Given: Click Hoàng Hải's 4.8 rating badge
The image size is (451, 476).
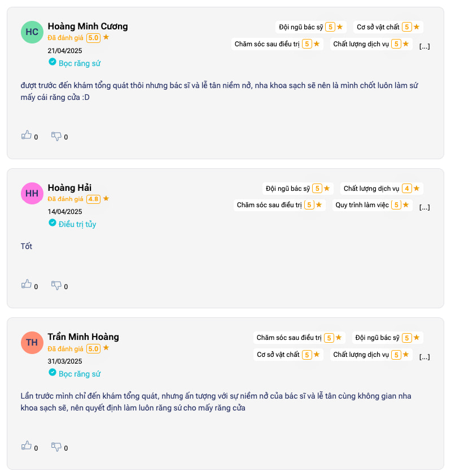Looking at the screenshot, I should tap(93, 199).
